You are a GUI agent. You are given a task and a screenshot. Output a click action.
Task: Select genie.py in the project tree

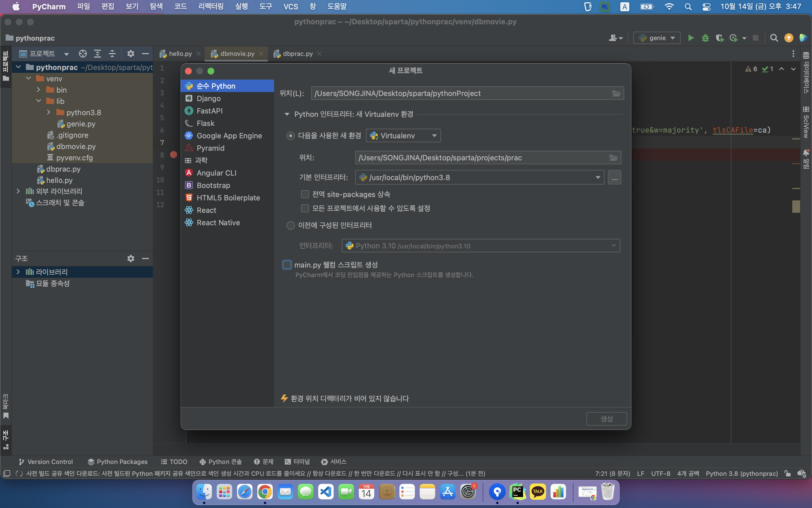point(81,124)
